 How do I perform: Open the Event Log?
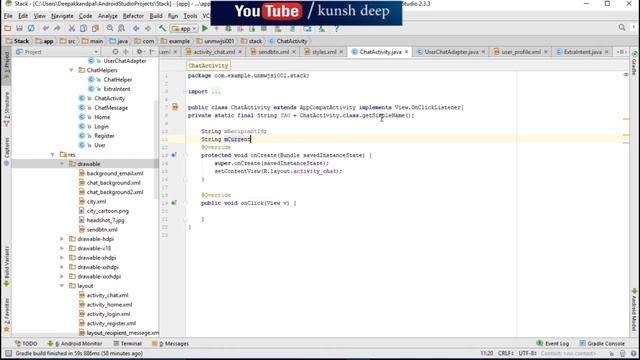click(553, 344)
